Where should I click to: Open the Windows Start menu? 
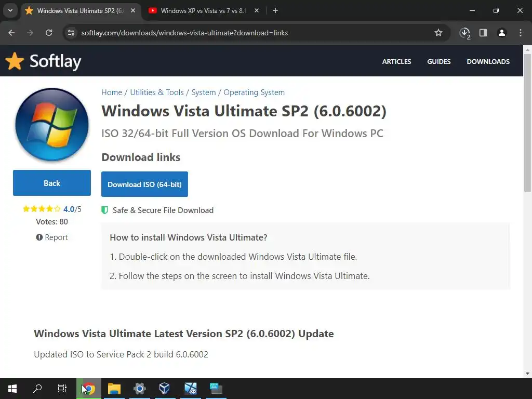coord(12,389)
